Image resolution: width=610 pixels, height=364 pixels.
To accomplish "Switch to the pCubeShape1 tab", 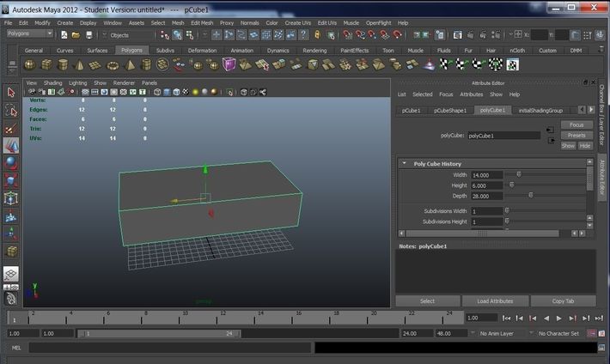I will pos(450,110).
